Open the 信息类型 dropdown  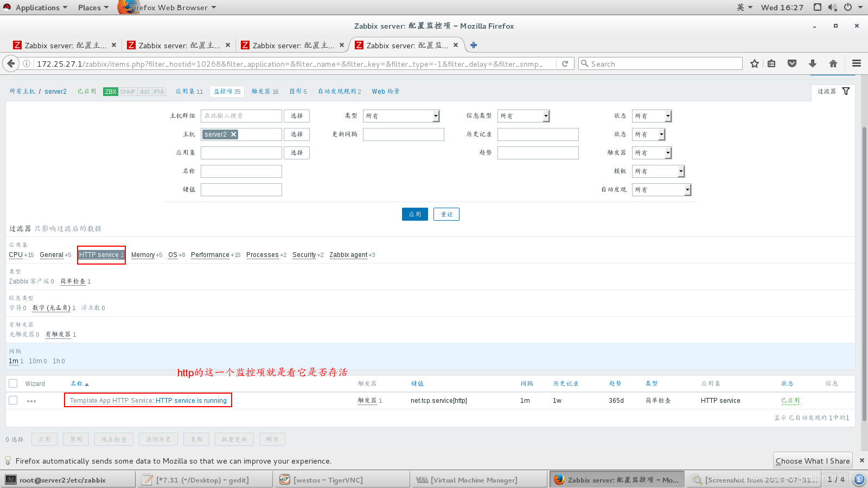tap(524, 116)
